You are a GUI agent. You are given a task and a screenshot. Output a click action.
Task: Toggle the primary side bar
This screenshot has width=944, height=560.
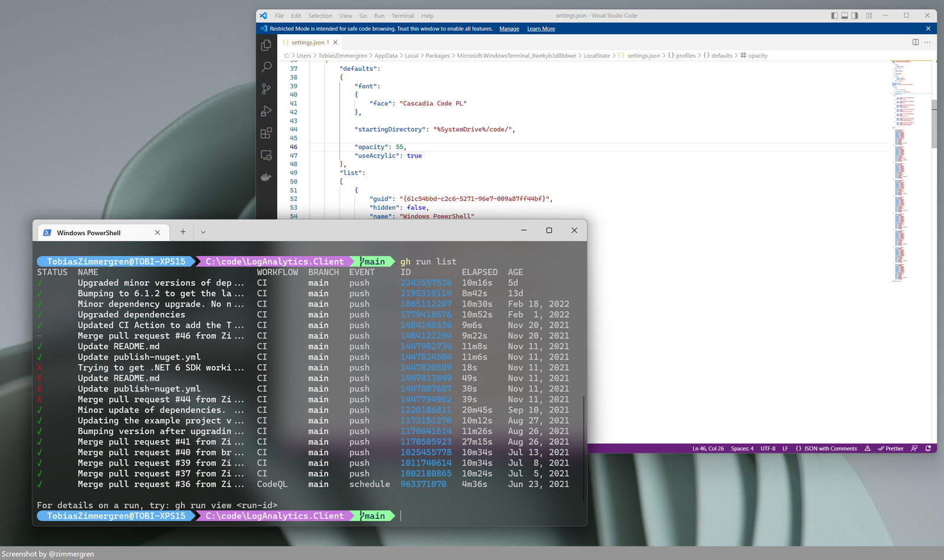pyautogui.click(x=834, y=15)
